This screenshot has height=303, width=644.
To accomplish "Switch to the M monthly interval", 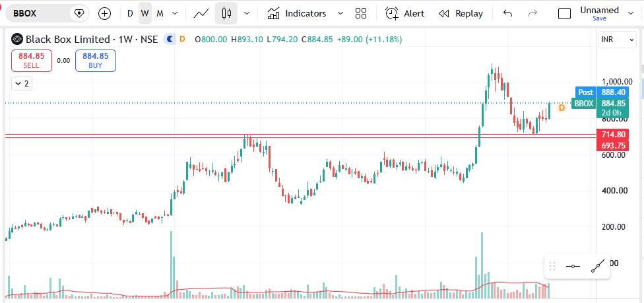I will (x=160, y=14).
